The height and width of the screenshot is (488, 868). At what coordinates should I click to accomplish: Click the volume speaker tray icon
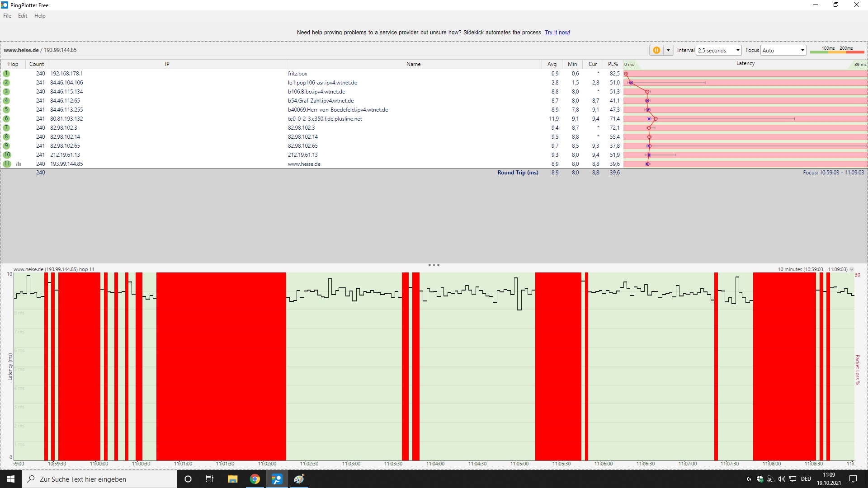click(781, 479)
